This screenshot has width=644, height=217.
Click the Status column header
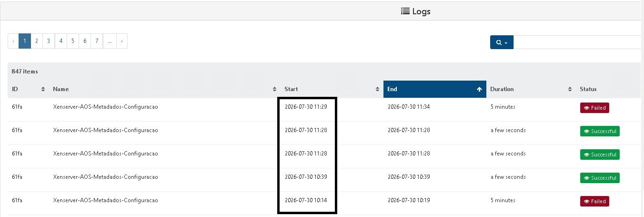point(588,89)
